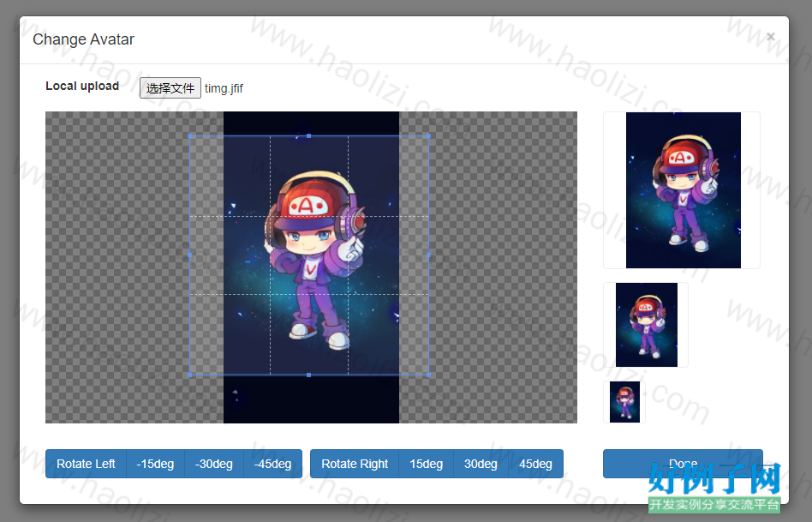
Task: Click the top-center crop box handle
Action: (309, 135)
